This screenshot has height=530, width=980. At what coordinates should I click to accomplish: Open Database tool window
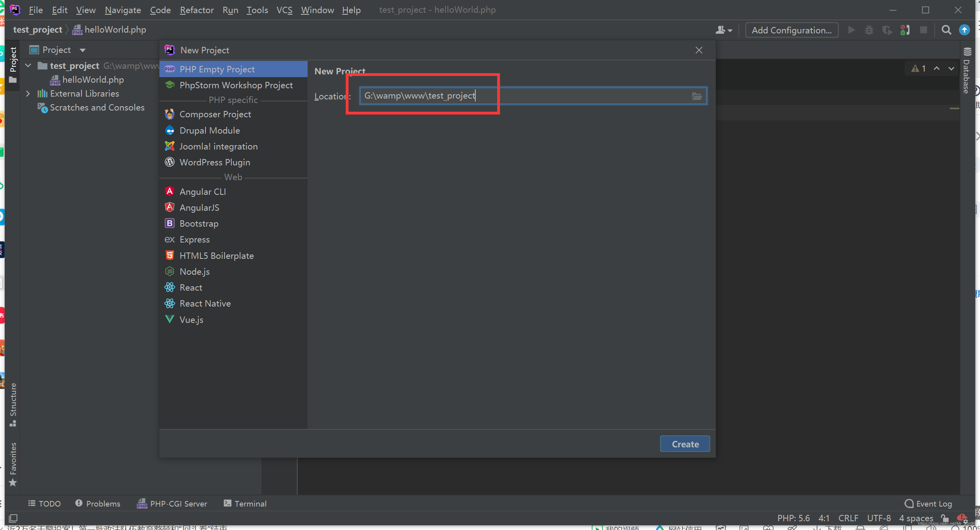coord(967,71)
